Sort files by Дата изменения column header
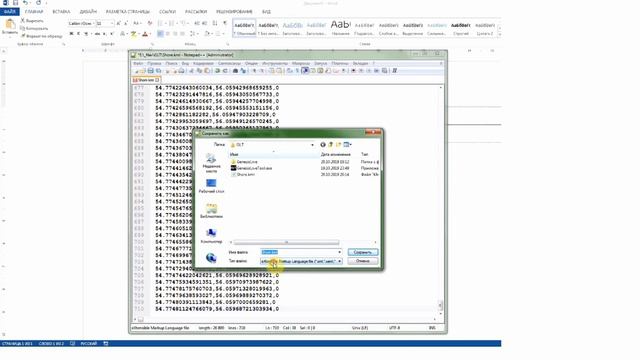Viewport: 640px width, 360px height. (336, 155)
